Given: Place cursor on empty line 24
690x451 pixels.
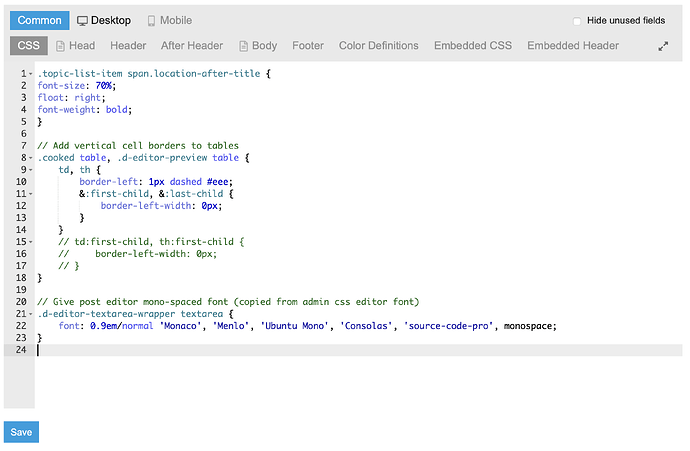Looking at the screenshot, I should pyautogui.click(x=358, y=350).
